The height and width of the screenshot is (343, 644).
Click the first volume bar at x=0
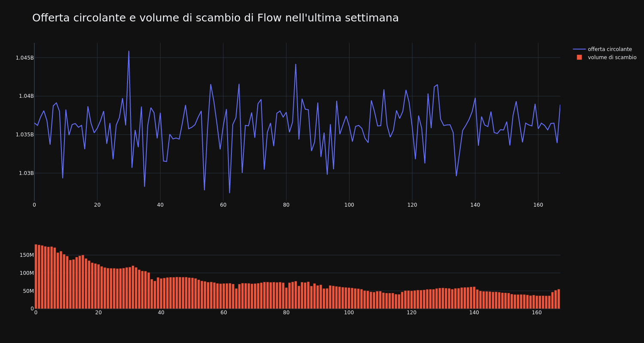36,277
